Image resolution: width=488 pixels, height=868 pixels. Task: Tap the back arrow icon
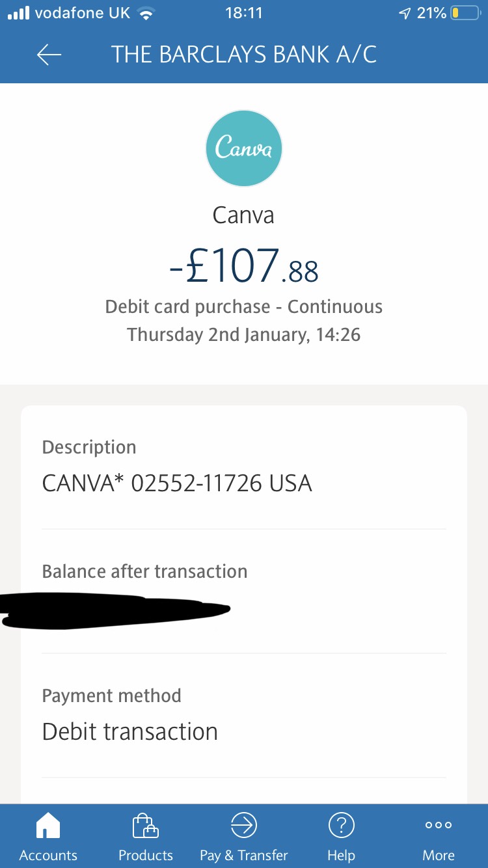pyautogui.click(x=49, y=55)
